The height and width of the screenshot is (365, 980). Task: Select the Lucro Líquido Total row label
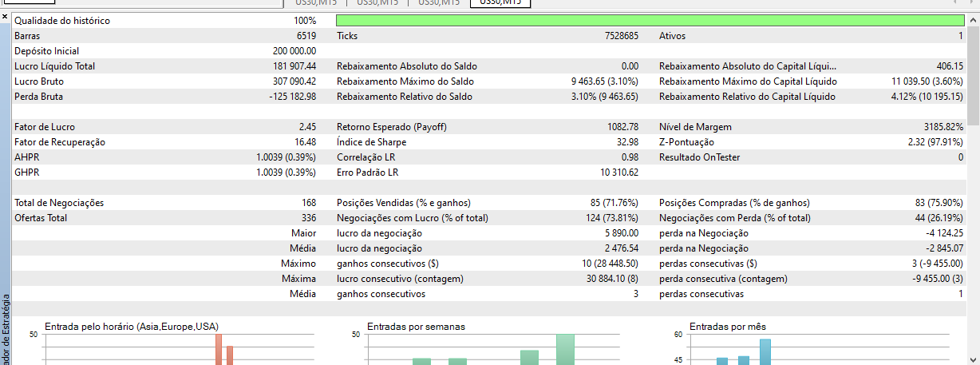coord(54,66)
